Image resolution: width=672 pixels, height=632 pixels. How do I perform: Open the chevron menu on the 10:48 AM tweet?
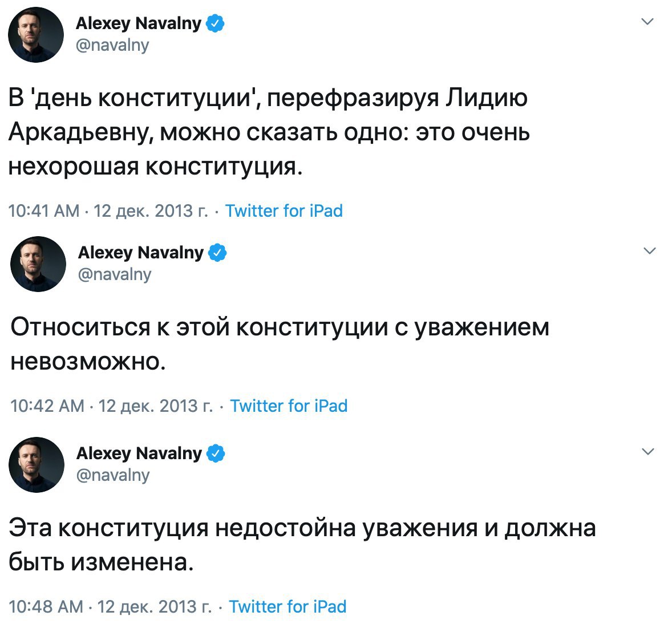coord(648,452)
